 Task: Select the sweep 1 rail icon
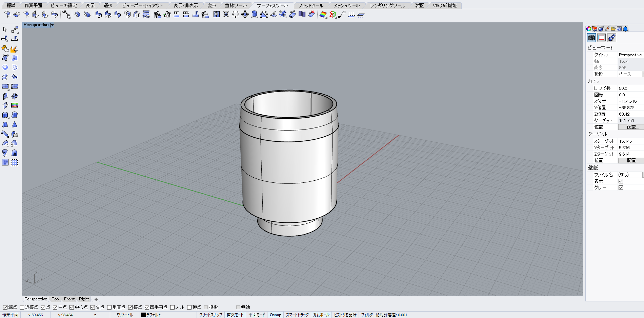(x=5, y=143)
